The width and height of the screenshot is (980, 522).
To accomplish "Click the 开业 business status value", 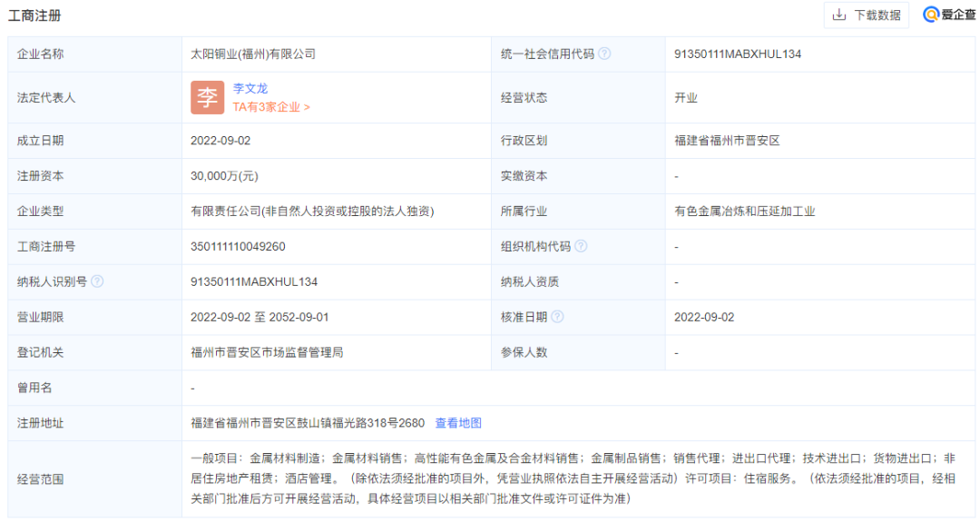I will tap(686, 97).
